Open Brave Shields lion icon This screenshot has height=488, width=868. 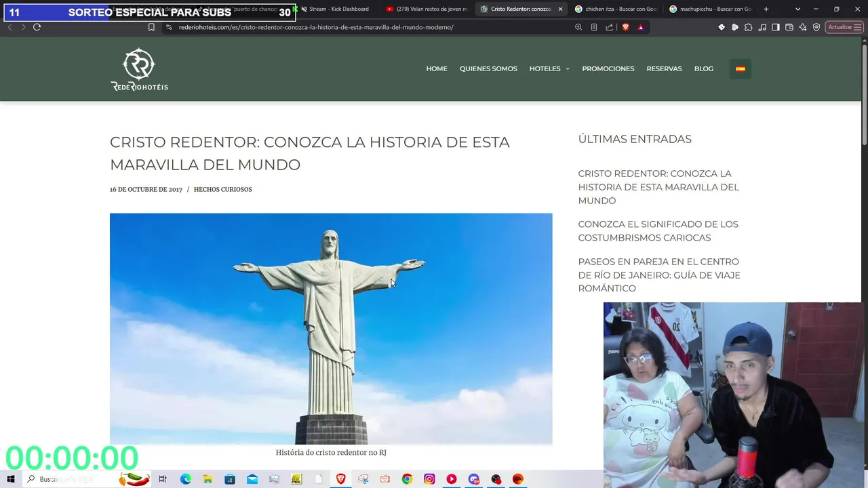625,27
